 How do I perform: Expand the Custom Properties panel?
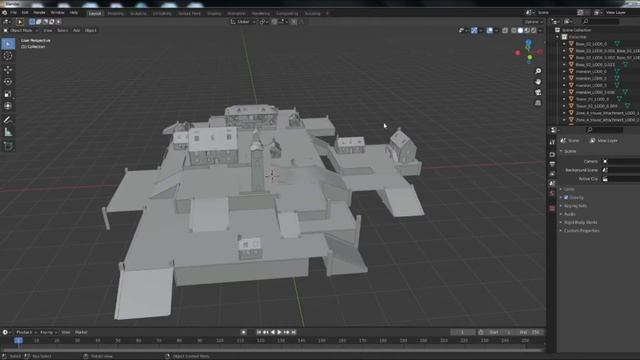[x=581, y=231]
